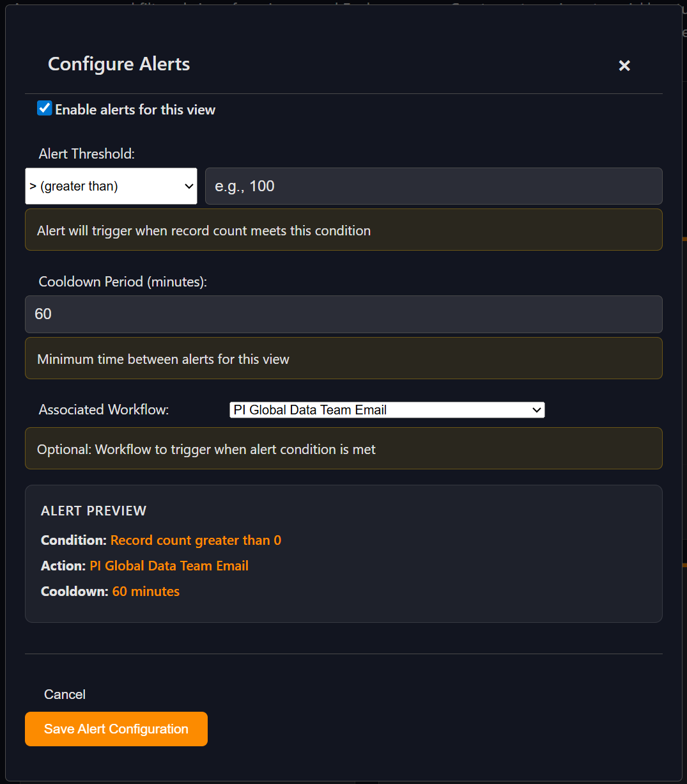687x784 pixels.
Task: Click the Alert Preview panel header
Action: (x=93, y=510)
